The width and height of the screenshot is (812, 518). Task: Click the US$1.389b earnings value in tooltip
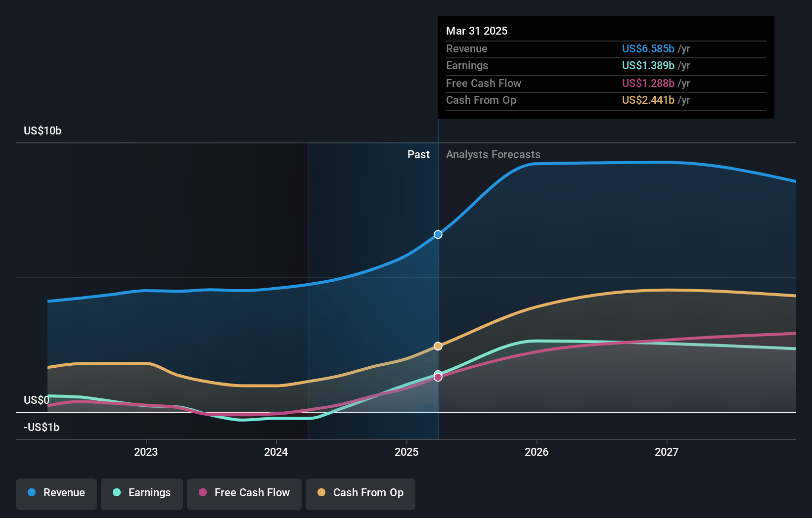click(648, 65)
